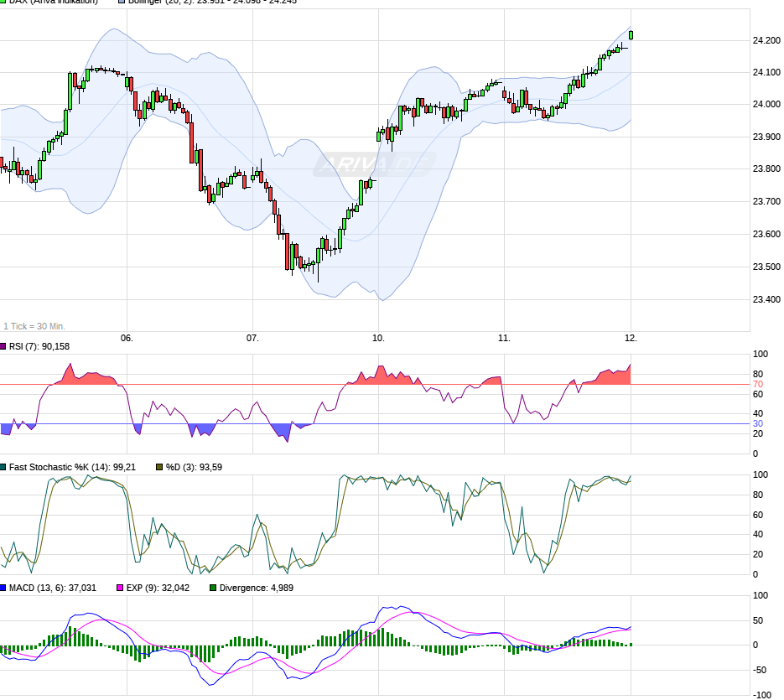
Task: Select the 10. date axis marker
Action: (378, 338)
